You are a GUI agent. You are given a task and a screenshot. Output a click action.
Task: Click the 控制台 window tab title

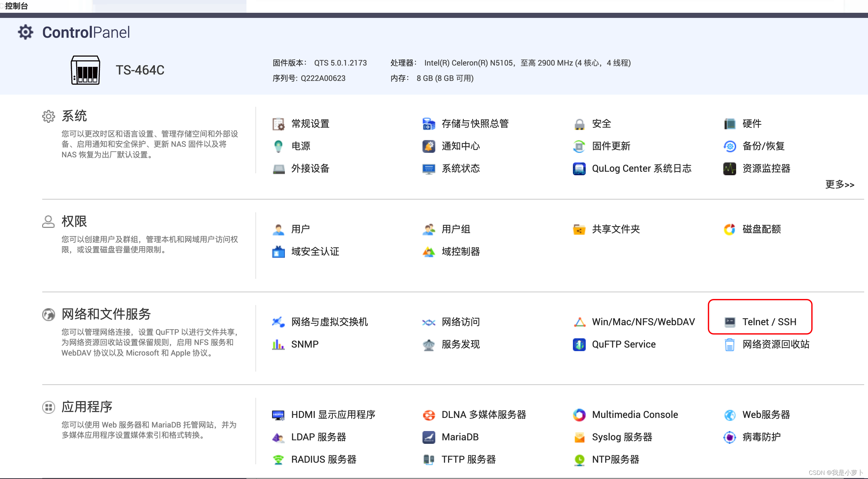pyautogui.click(x=16, y=6)
